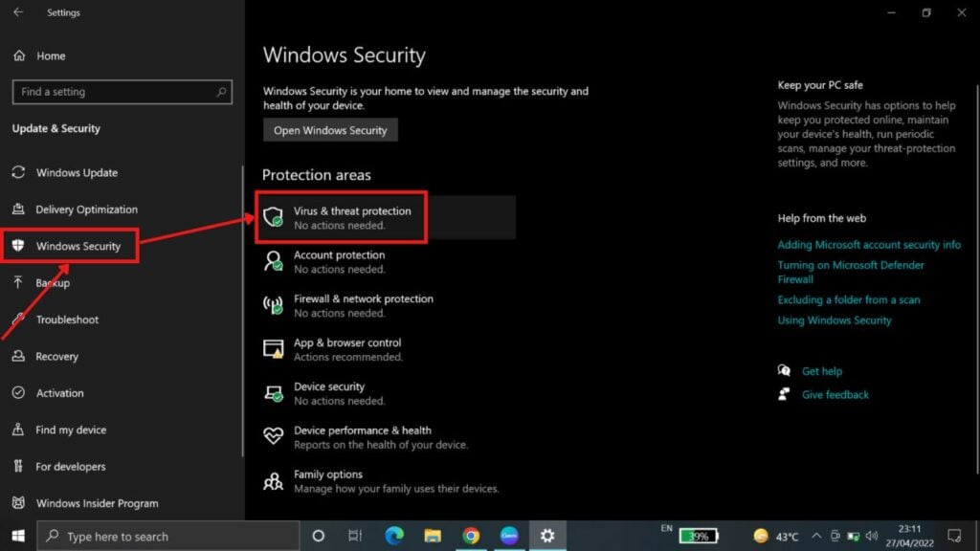This screenshot has height=551, width=980.
Task: Open Excluding a folder from a scan link
Action: (849, 299)
